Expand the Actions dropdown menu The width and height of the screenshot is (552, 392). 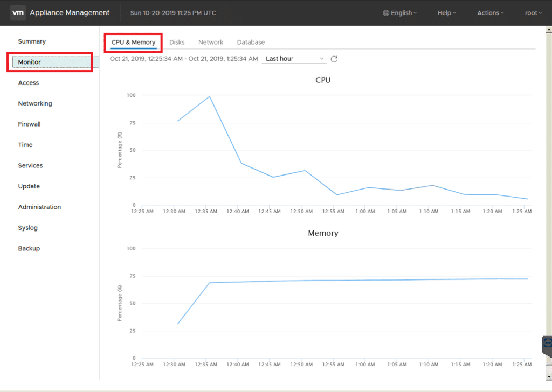[x=490, y=13]
